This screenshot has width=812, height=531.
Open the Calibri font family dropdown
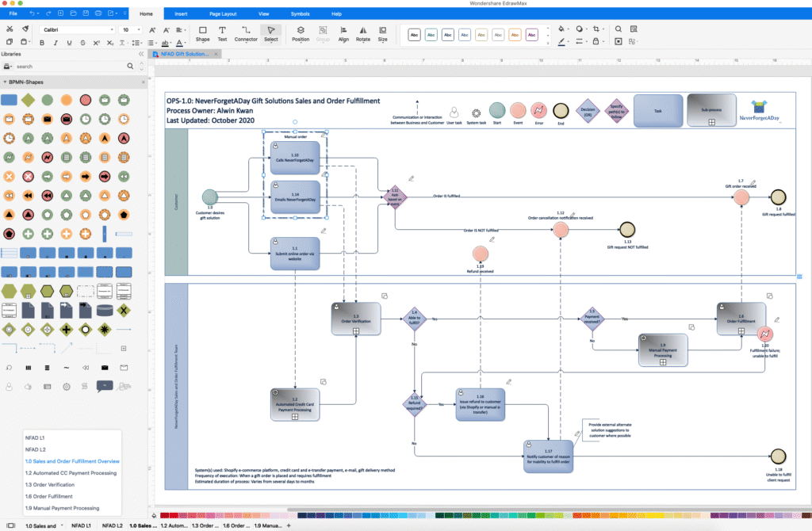[78, 30]
